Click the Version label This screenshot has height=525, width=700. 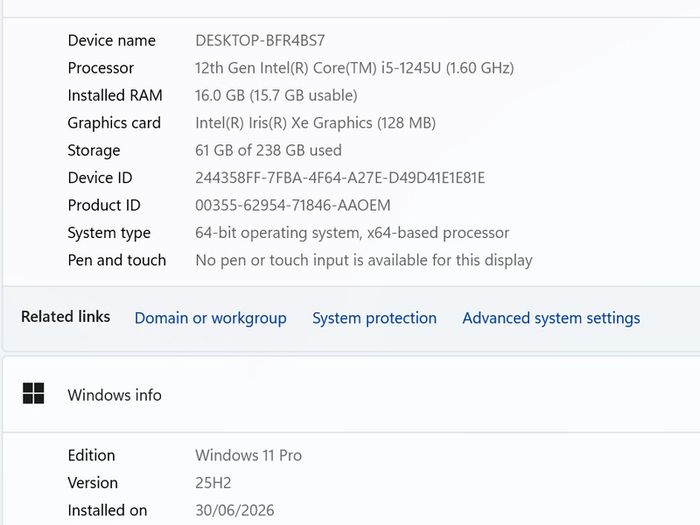92,483
